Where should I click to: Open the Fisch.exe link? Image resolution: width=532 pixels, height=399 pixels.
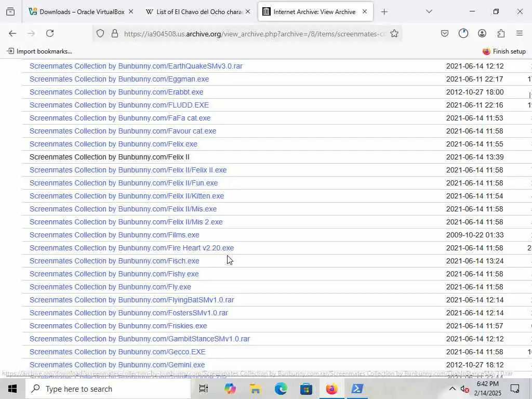click(x=114, y=261)
